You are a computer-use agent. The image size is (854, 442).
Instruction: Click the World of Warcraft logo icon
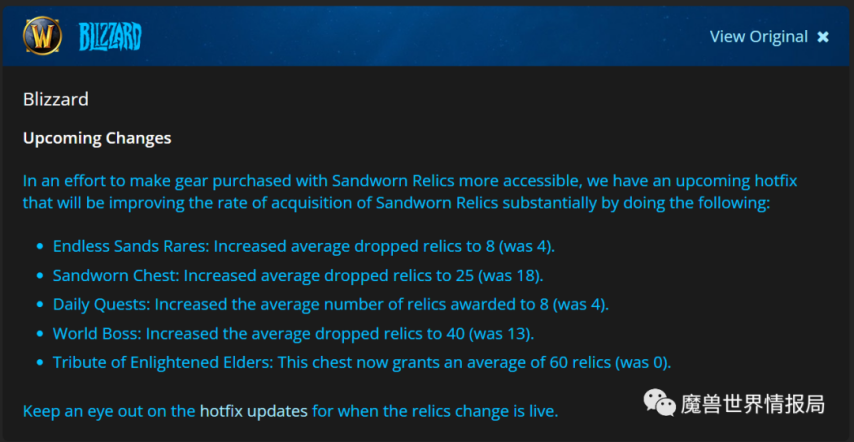click(x=42, y=36)
